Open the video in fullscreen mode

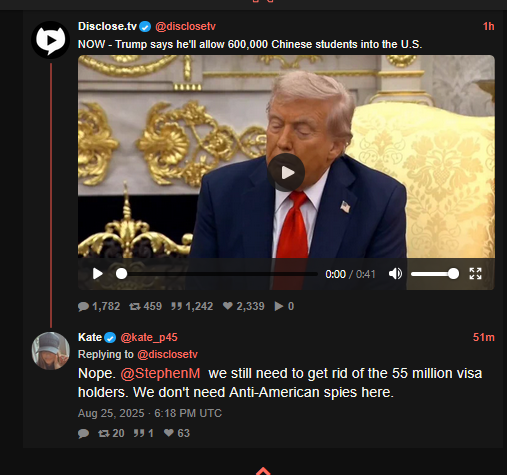(x=475, y=274)
